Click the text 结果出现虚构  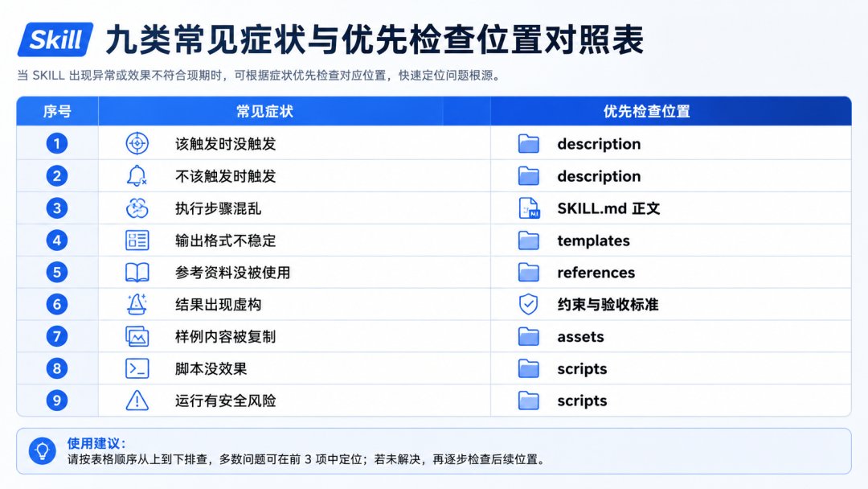pyautogui.click(x=218, y=305)
